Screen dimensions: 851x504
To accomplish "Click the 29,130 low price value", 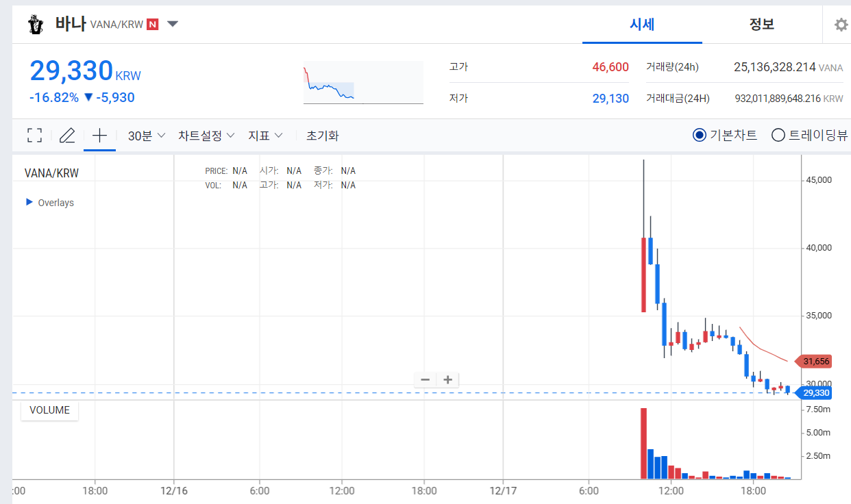I will pos(610,99).
